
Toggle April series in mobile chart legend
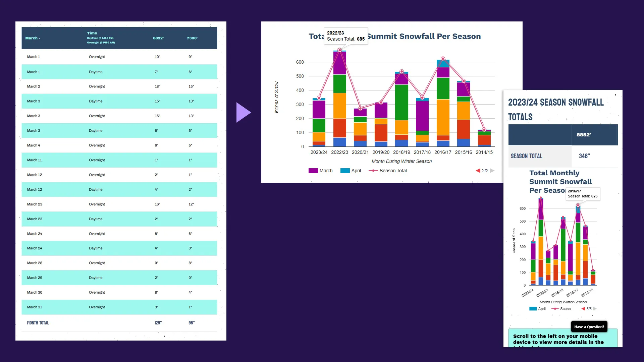click(x=537, y=309)
